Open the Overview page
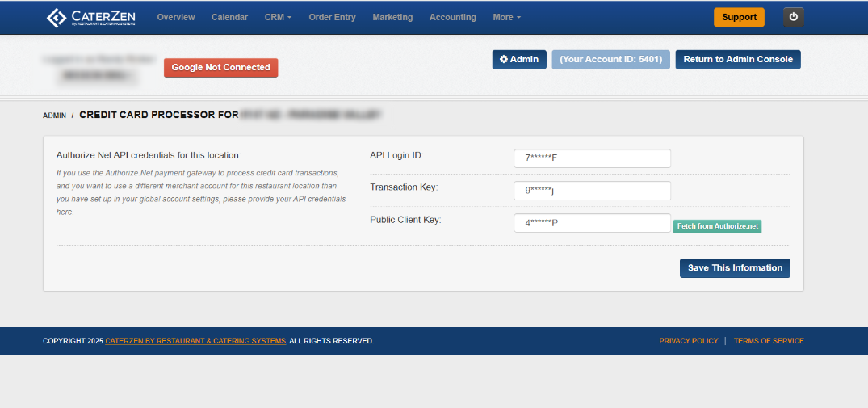The height and width of the screenshot is (408, 868). [176, 17]
